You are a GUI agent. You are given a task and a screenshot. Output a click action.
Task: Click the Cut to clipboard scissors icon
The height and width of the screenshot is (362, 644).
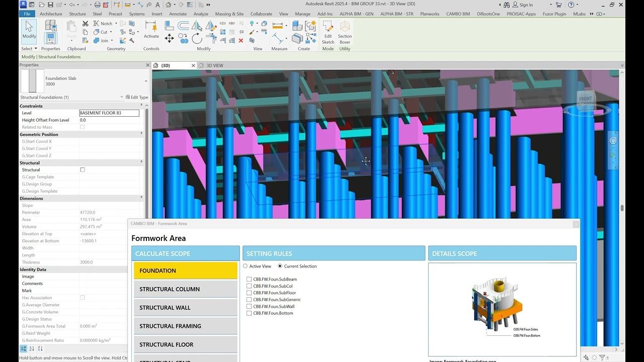pyautogui.click(x=85, y=24)
